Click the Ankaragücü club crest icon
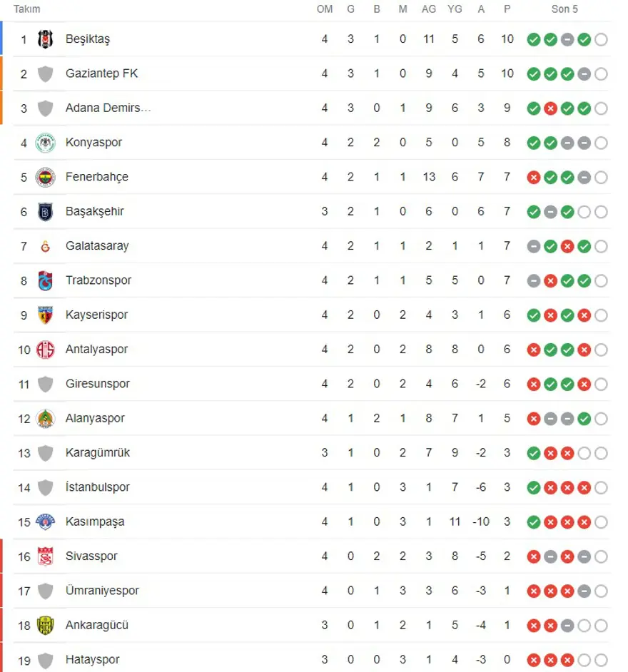 click(x=46, y=626)
